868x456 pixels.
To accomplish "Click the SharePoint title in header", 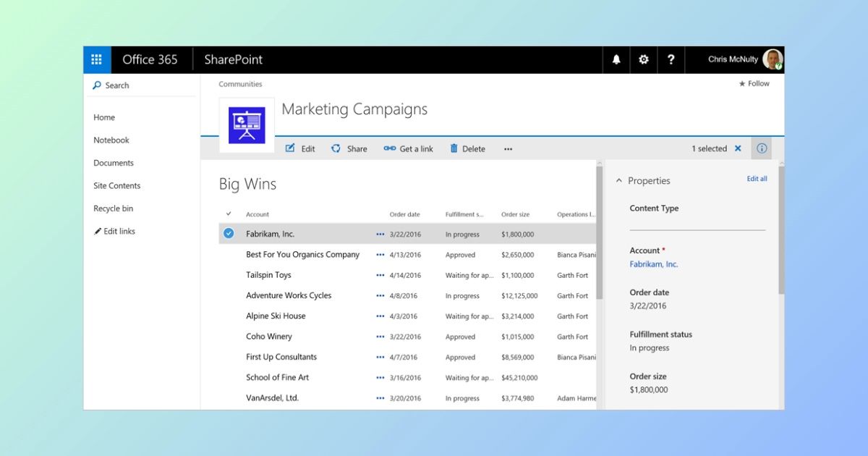I will 234,59.
